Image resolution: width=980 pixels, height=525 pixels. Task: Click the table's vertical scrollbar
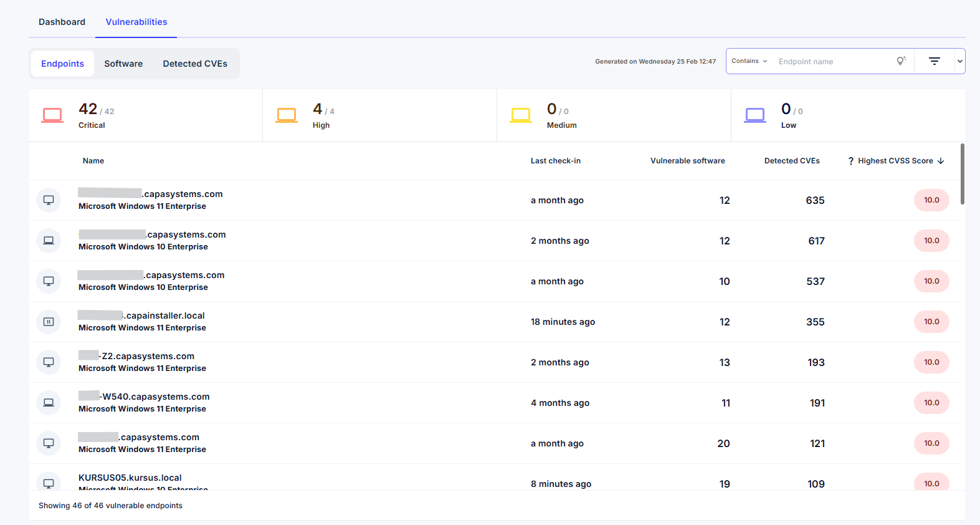pyautogui.click(x=963, y=174)
